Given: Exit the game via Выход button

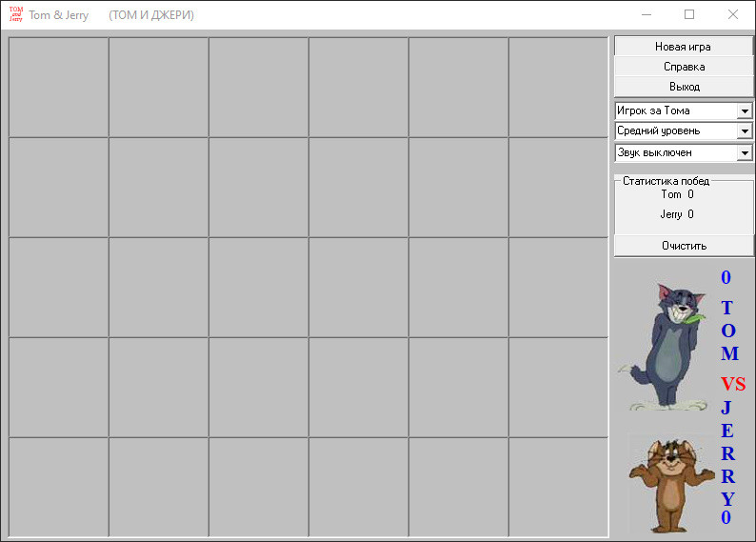Looking at the screenshot, I should pos(684,87).
